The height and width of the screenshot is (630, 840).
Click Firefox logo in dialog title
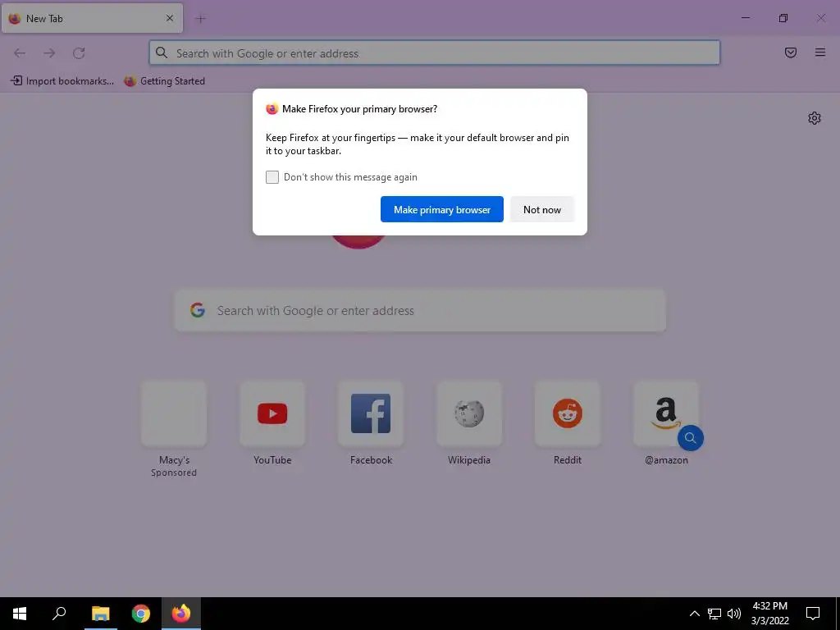[x=272, y=109]
